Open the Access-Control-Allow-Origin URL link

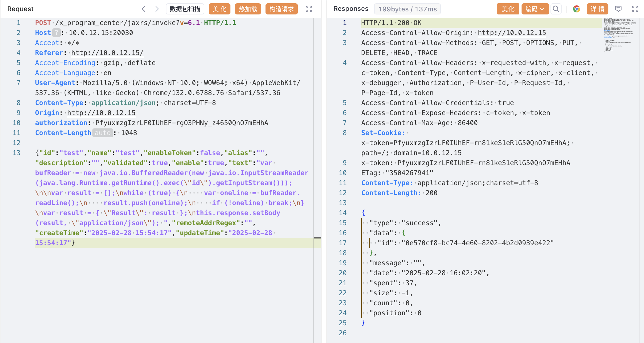(512, 33)
